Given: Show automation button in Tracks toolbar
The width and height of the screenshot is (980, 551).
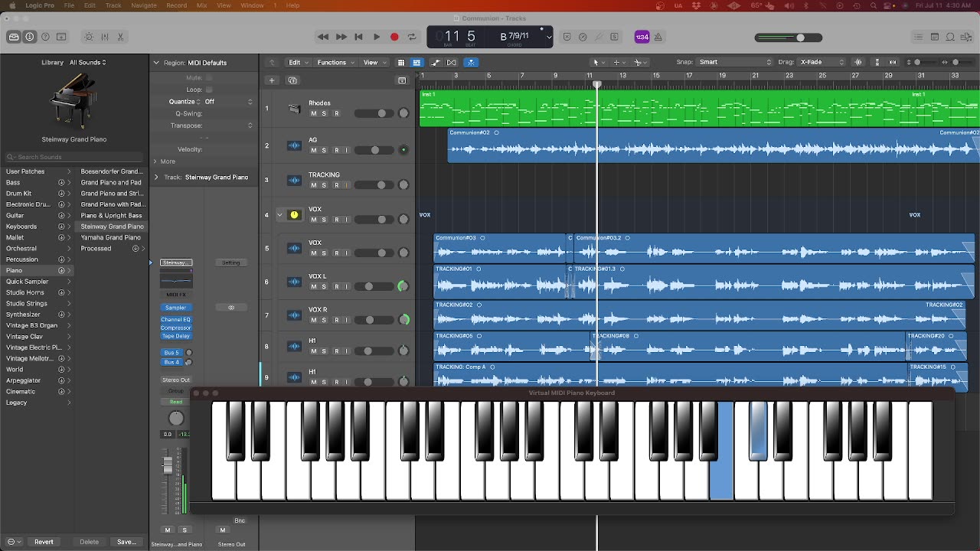Looking at the screenshot, I should [436, 62].
